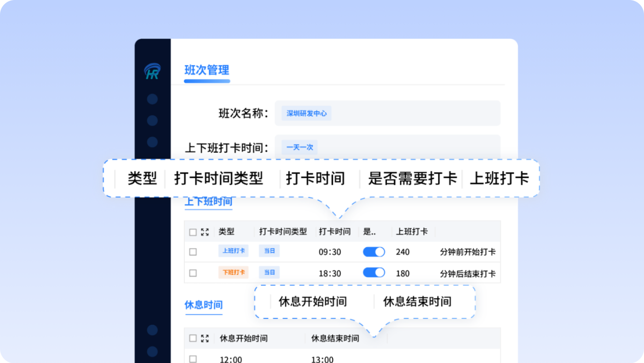Select the 休息时间 section tab
The width and height of the screenshot is (644, 363).
(203, 305)
